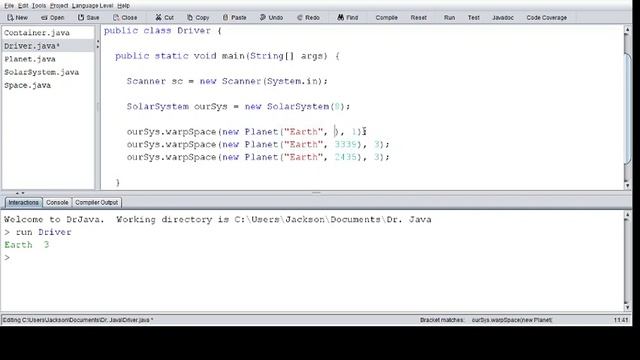Click the 'public class Driver {' line

pos(163,31)
